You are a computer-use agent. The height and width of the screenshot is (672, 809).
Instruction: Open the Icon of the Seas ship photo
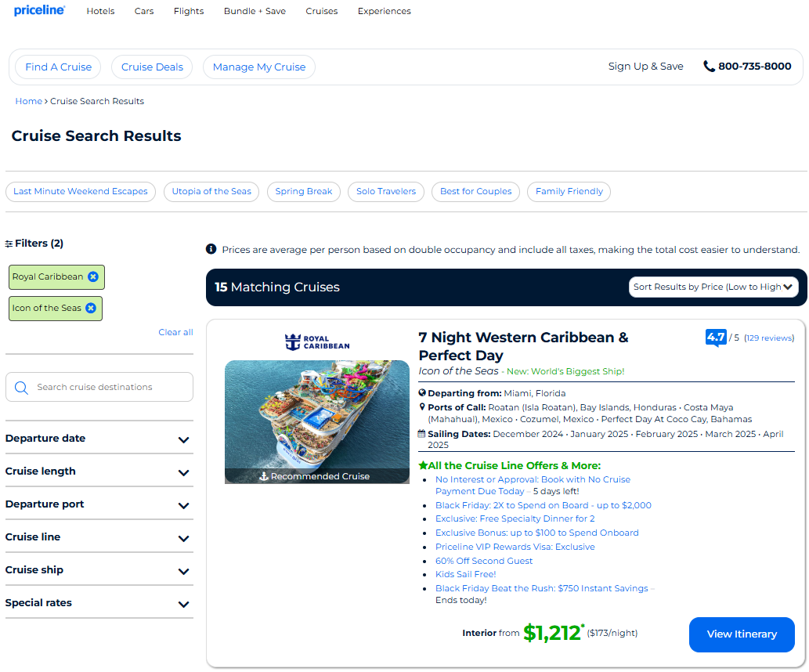coord(317,422)
